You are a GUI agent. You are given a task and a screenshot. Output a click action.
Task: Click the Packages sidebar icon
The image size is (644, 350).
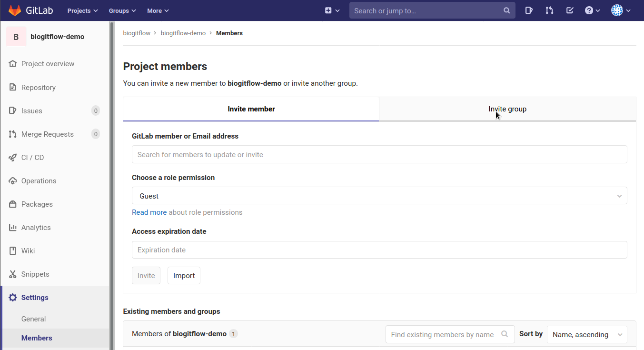13,204
